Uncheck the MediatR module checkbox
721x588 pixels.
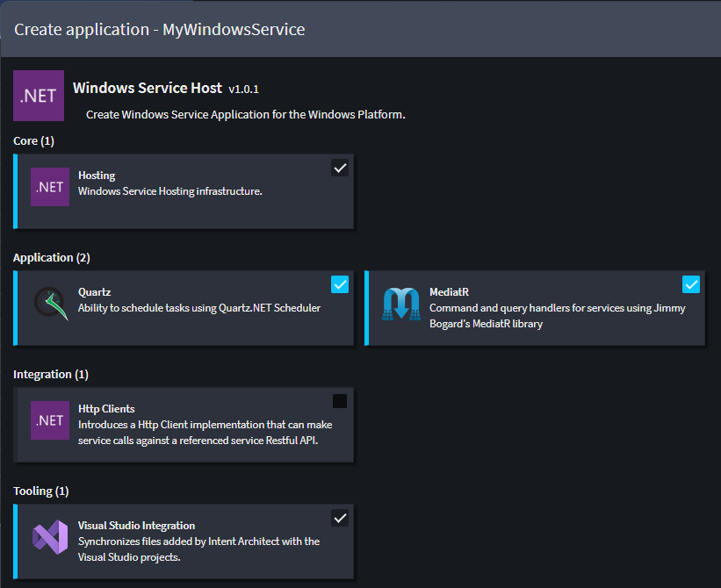(691, 284)
